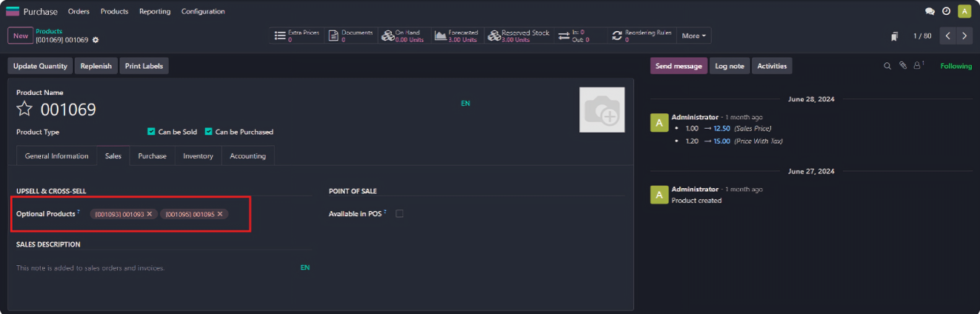Uncheck the Can be Sold checkbox
This screenshot has width=980, height=314.
coord(152,132)
